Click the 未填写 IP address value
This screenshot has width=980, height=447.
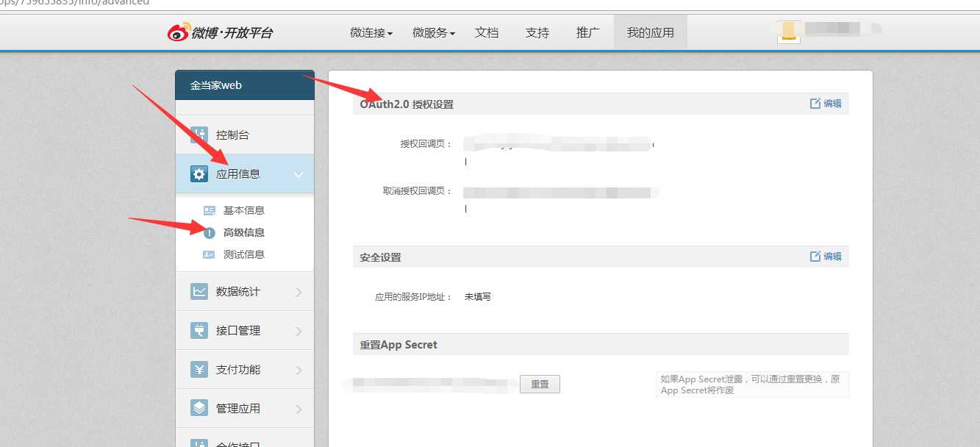(x=478, y=297)
